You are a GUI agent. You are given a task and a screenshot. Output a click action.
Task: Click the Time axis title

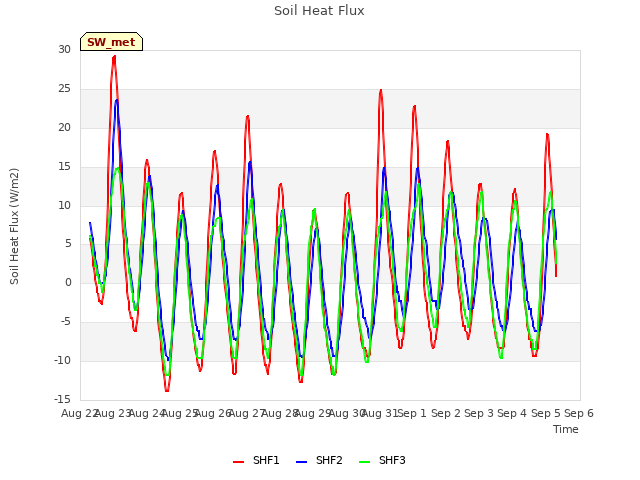pos(566,429)
